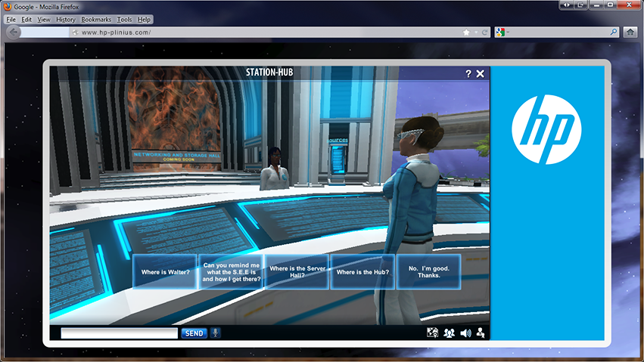The image size is (644, 362).
Task: Click the receptionist avatar at the desk
Action: [275, 169]
